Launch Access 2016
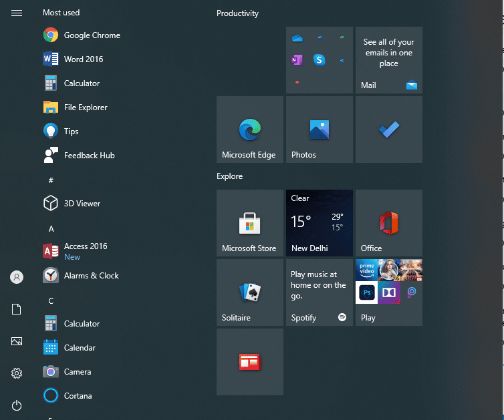This screenshot has width=504, height=420. click(76, 251)
